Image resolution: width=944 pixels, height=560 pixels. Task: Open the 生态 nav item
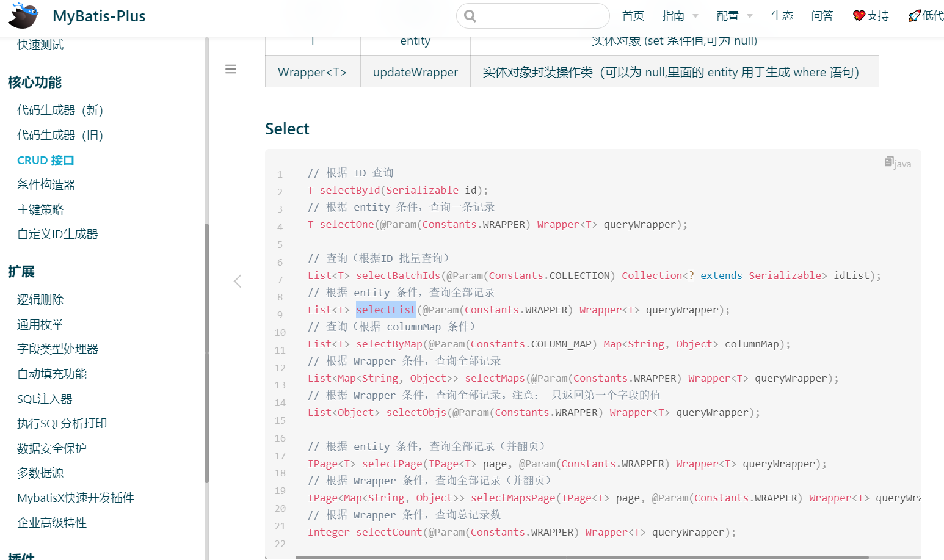(782, 16)
